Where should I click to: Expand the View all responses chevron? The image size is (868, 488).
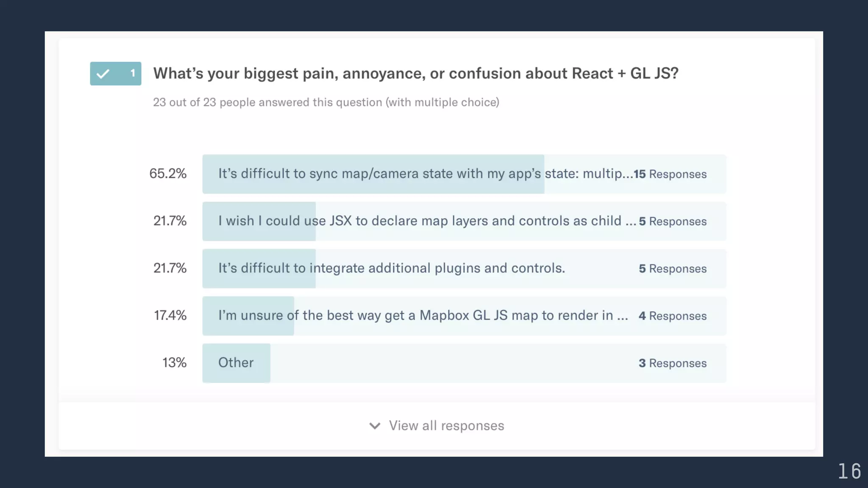(x=375, y=426)
